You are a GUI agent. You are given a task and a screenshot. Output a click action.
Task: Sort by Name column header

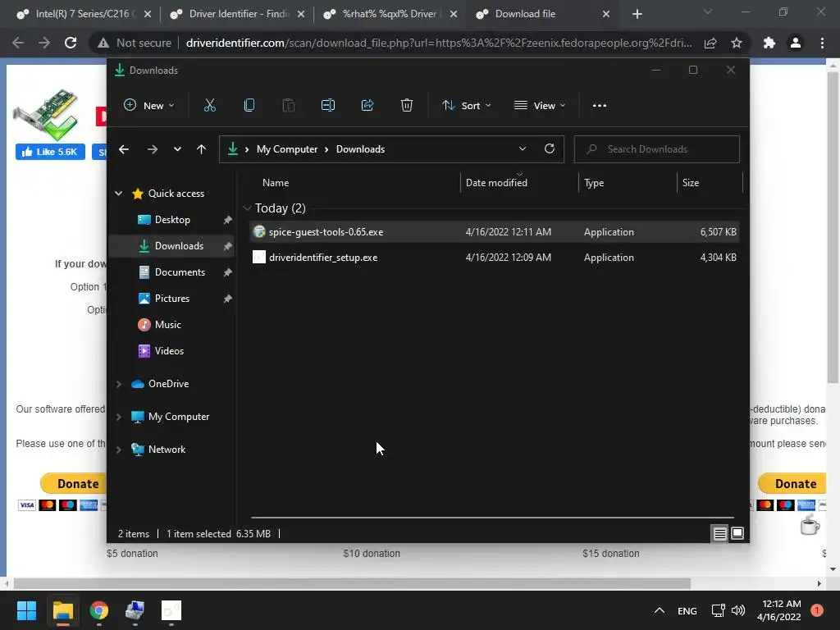[276, 183]
